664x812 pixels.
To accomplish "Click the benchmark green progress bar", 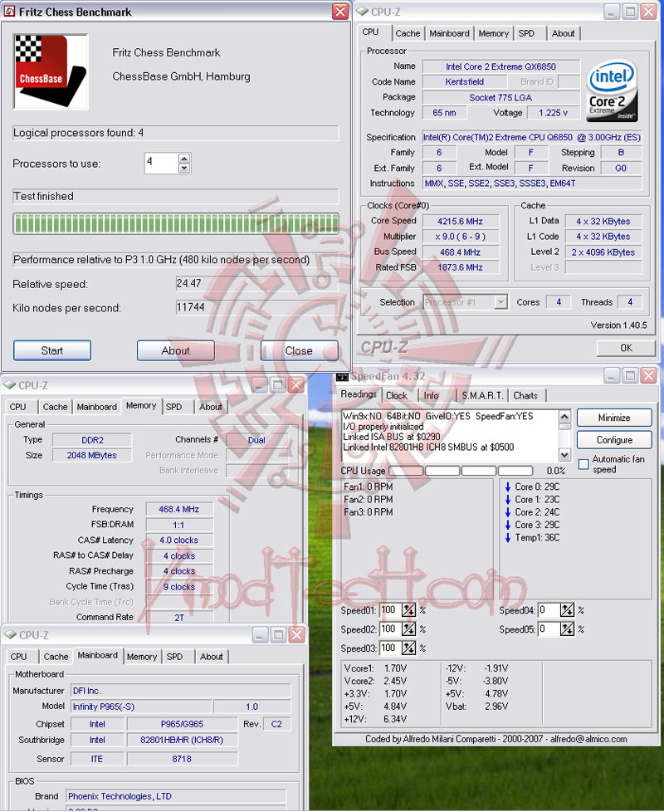I will coord(176,223).
